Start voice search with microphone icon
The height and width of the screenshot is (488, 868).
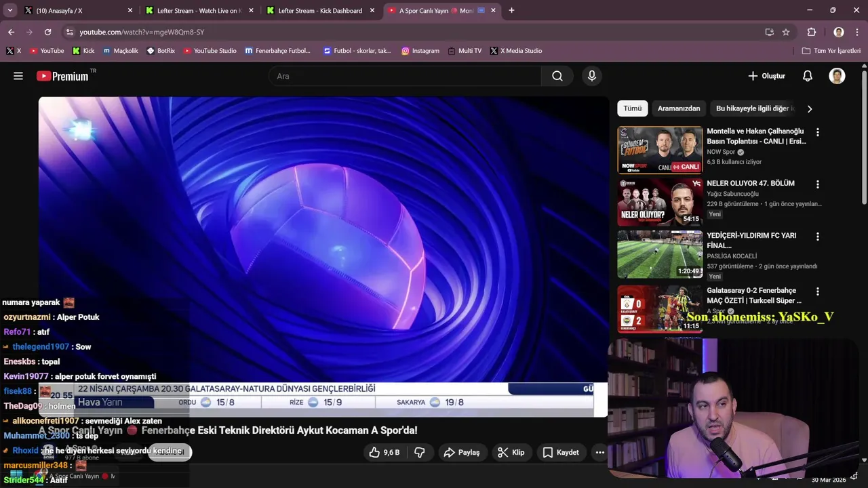point(592,76)
